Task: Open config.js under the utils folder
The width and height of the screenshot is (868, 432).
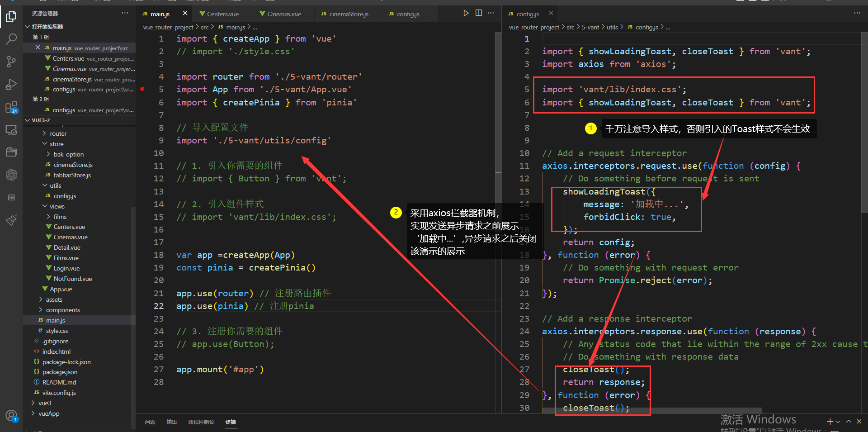Action: point(65,196)
